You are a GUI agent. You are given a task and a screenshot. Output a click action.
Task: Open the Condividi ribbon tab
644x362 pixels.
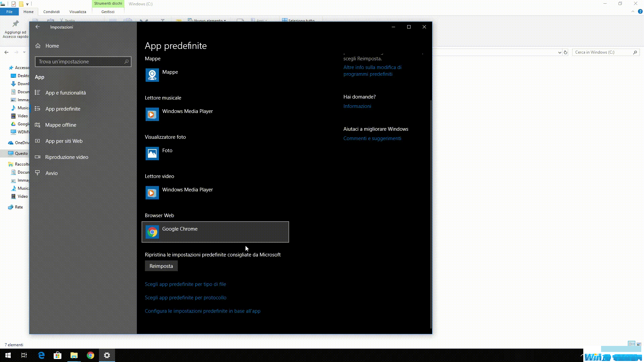click(x=51, y=11)
